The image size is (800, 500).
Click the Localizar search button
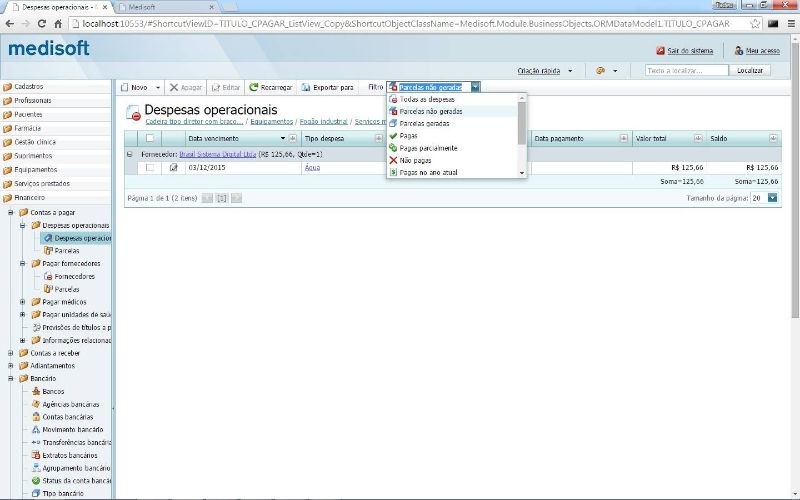click(749, 71)
